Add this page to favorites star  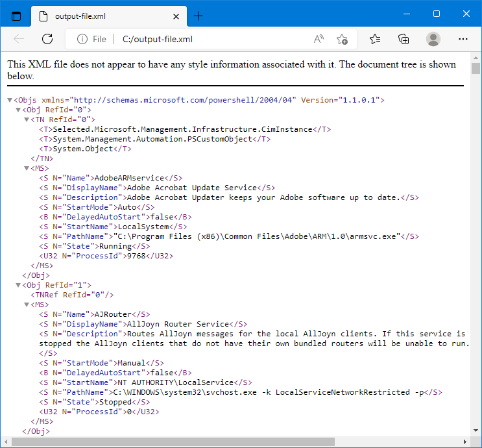(x=342, y=39)
